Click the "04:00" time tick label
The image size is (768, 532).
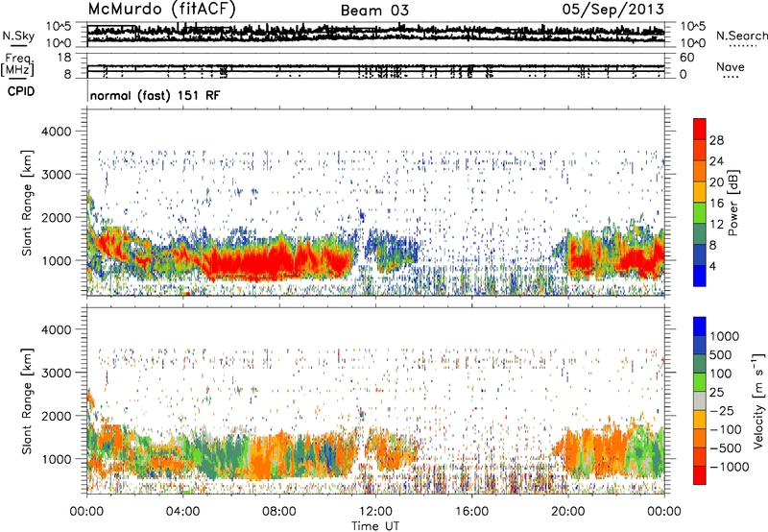[182, 512]
